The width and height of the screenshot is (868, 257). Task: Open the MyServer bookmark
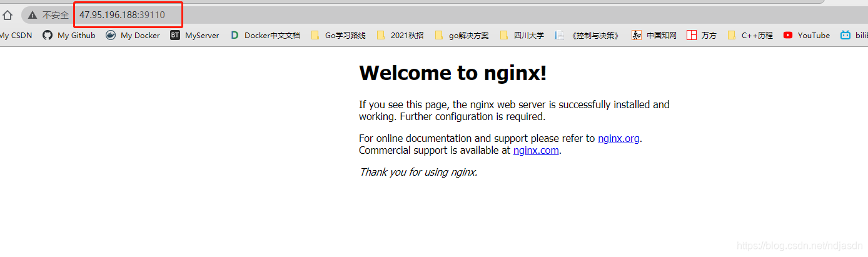tap(194, 36)
